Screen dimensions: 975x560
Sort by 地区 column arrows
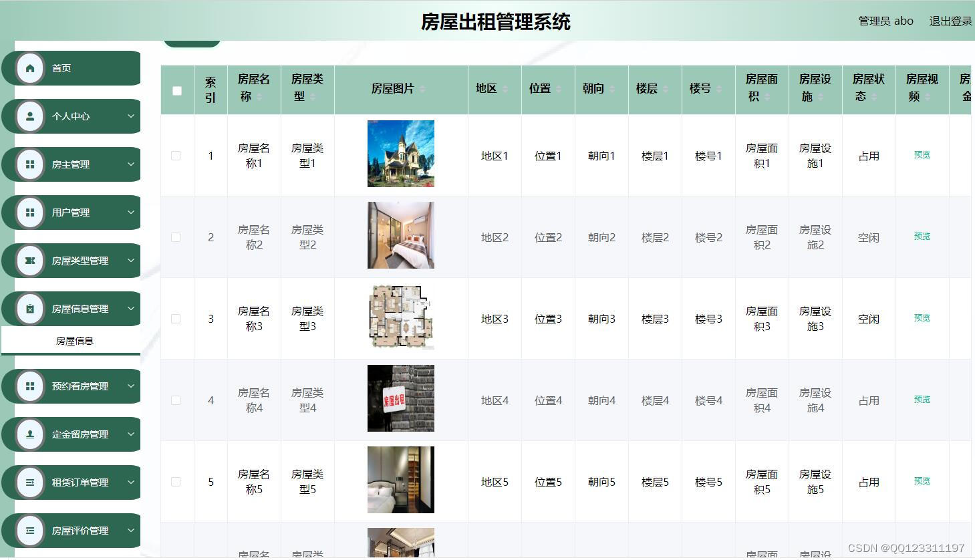pos(505,89)
